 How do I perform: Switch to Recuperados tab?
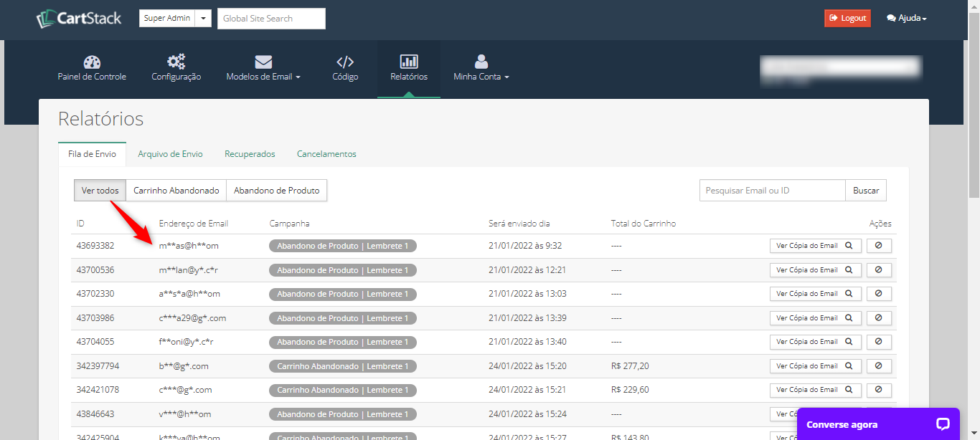click(250, 154)
